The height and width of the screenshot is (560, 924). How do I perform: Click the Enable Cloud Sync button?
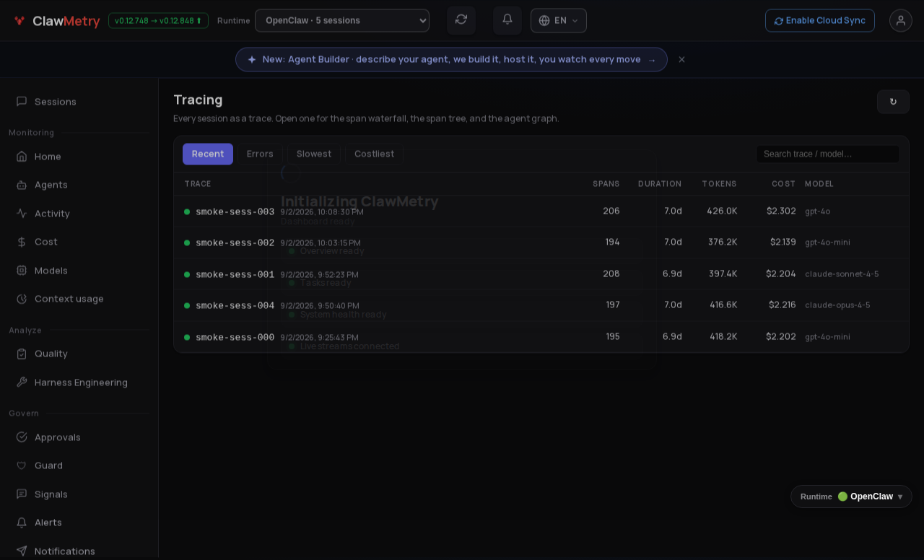(820, 20)
